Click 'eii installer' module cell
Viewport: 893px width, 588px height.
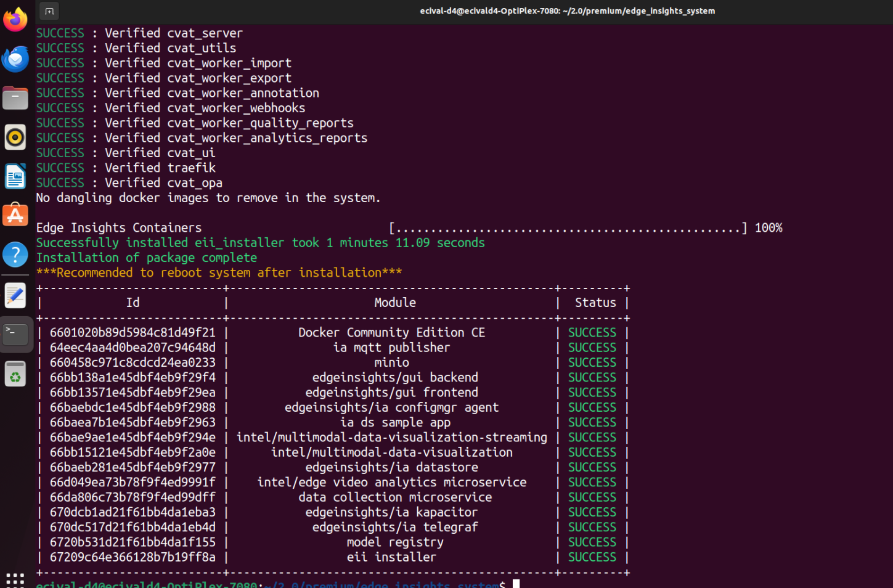(391, 557)
